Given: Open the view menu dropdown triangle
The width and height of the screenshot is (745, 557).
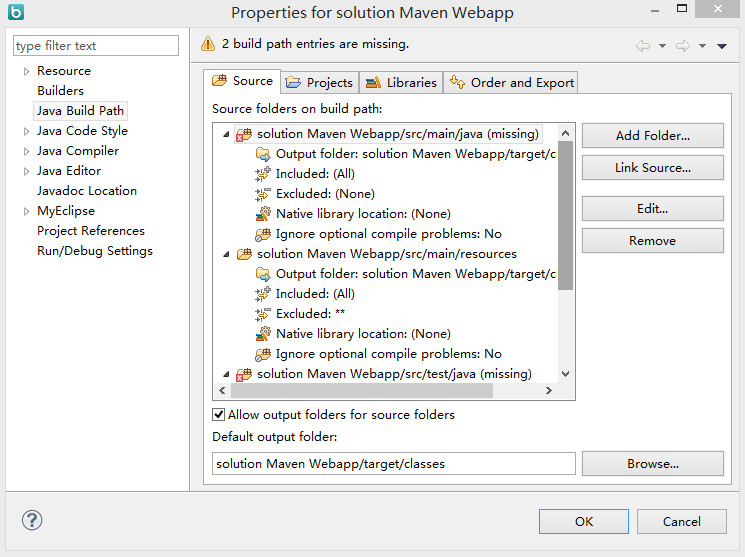Looking at the screenshot, I should coord(722,46).
